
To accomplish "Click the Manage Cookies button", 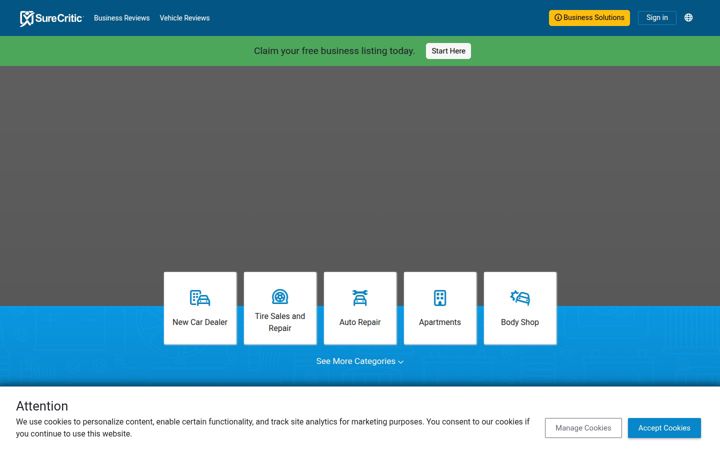I will 583,428.
